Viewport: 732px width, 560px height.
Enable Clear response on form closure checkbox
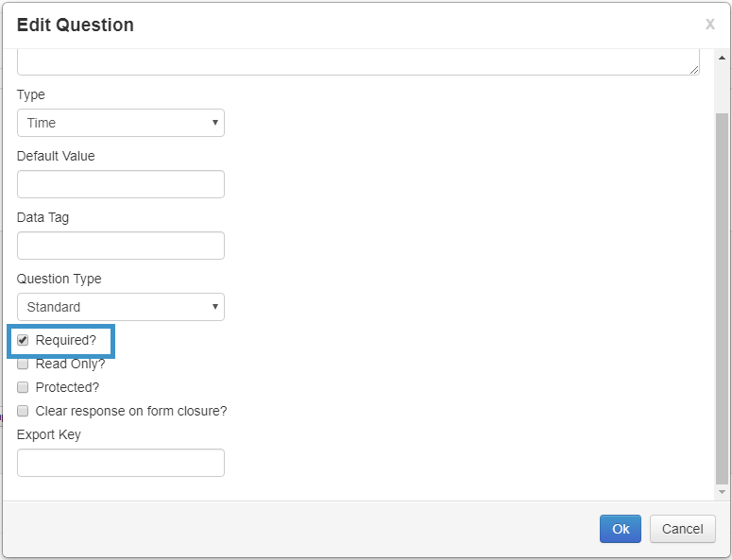point(24,411)
